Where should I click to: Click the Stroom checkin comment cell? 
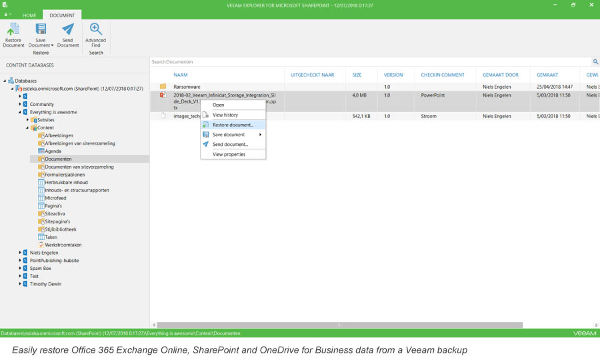pos(429,116)
